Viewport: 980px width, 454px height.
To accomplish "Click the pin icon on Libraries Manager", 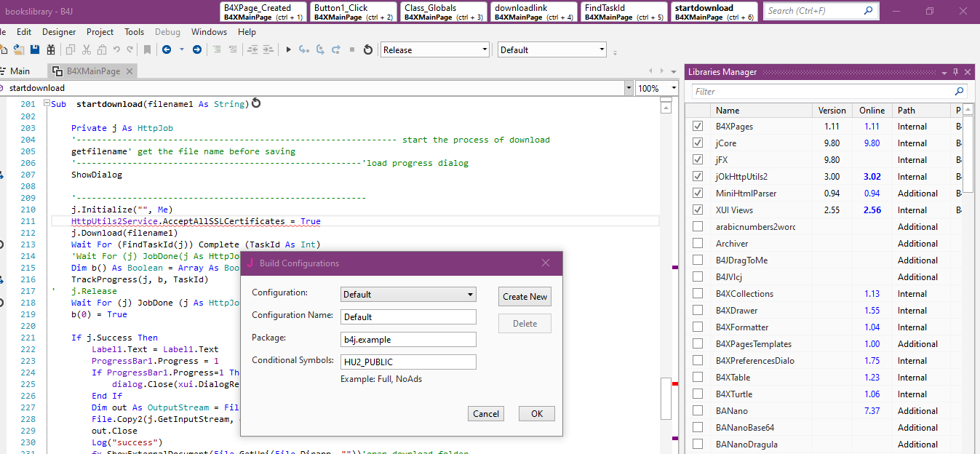I will (x=956, y=72).
